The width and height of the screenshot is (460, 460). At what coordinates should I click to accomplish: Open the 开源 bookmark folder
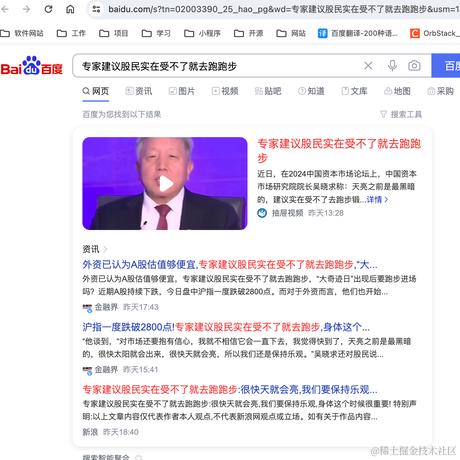click(x=249, y=33)
